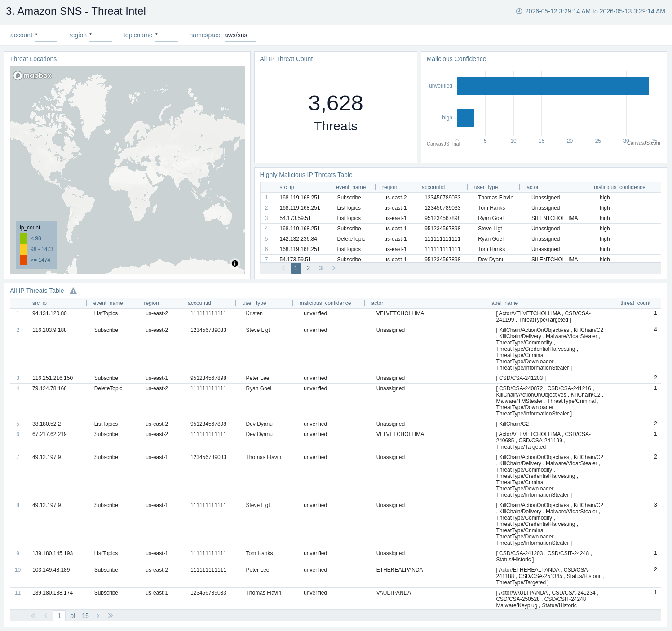The image size is (672, 631).
Task: Sort All IP Threats table by label_name
Action: tap(504, 303)
